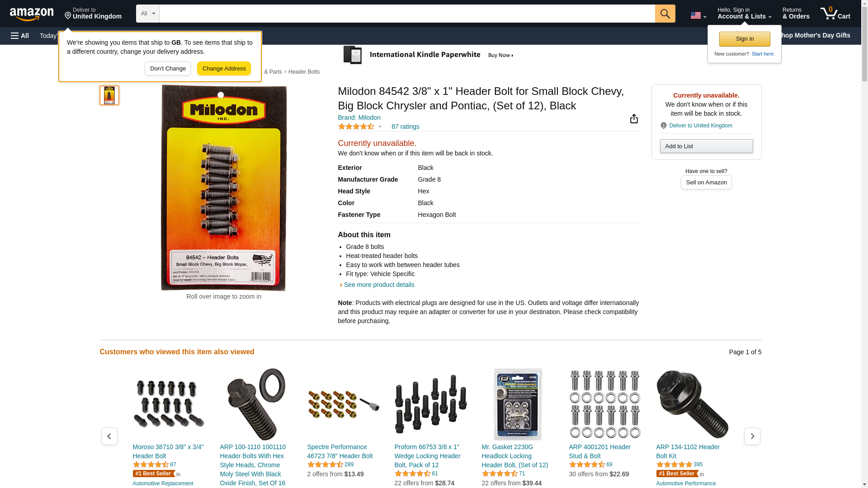Click the search magnifier Go button
This screenshot has width=868, height=488.
(x=665, y=14)
